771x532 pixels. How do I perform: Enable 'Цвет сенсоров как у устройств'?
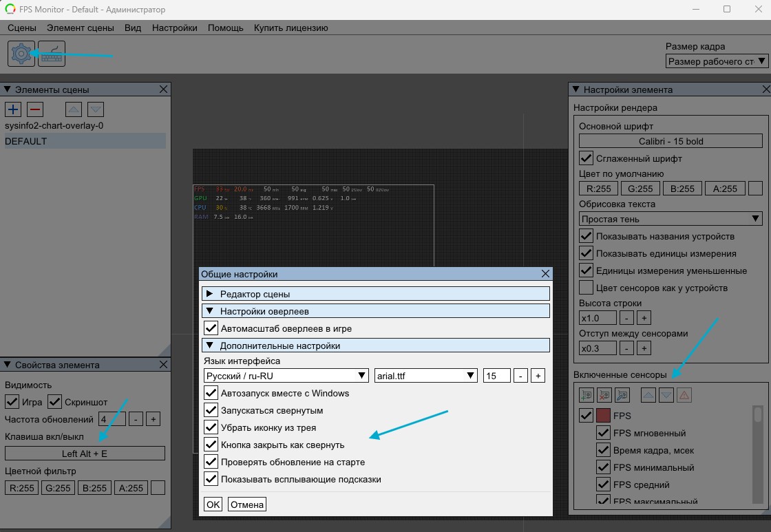click(586, 288)
